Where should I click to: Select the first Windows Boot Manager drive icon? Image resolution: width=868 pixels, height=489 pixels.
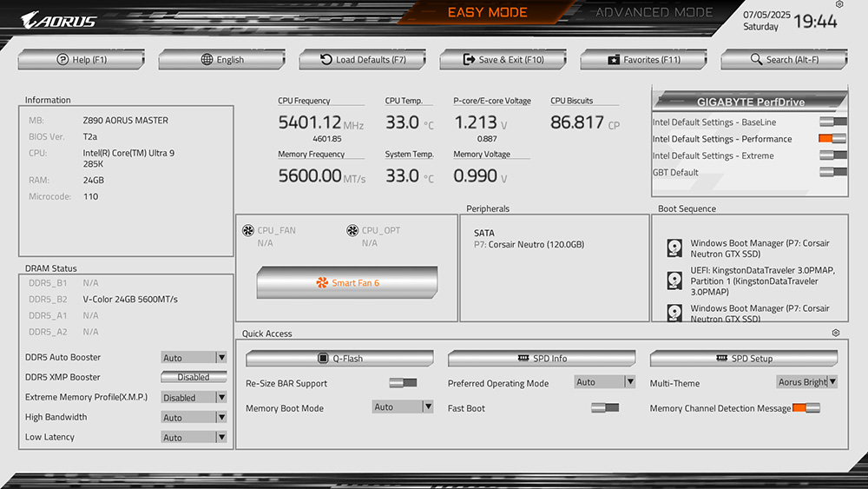674,248
